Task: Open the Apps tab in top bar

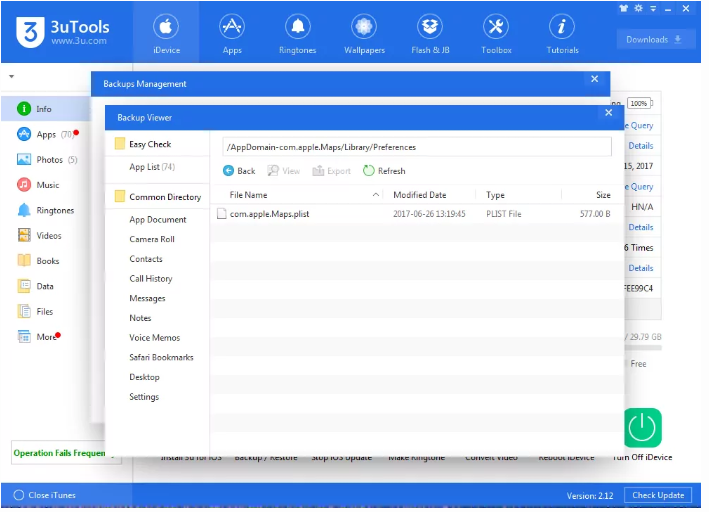Action: click(x=232, y=34)
